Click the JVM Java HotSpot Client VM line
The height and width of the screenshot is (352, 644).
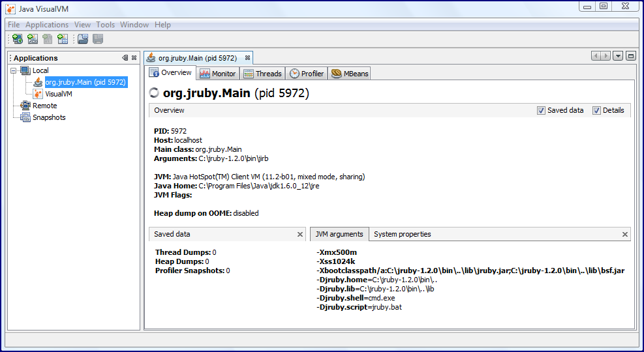259,177
